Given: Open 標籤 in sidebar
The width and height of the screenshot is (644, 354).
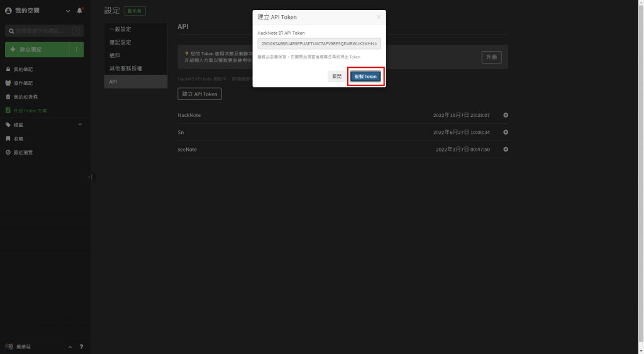Looking at the screenshot, I should coord(18,125).
